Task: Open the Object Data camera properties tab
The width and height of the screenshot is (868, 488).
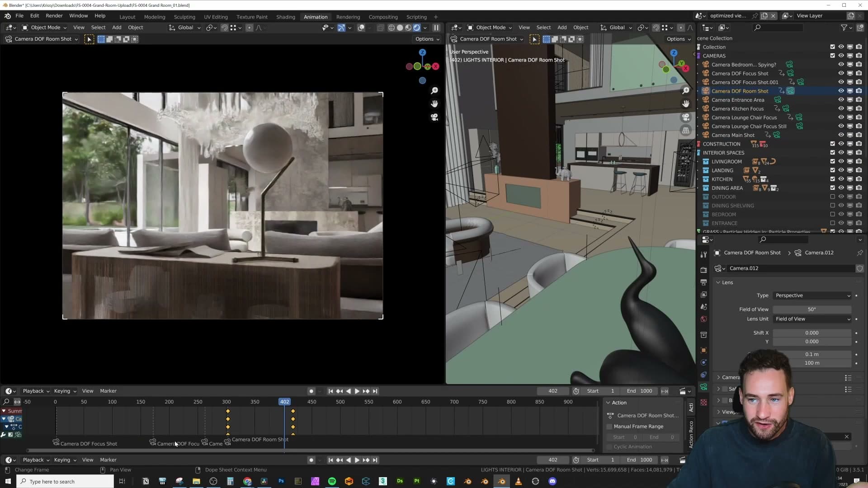Action: coord(703,387)
